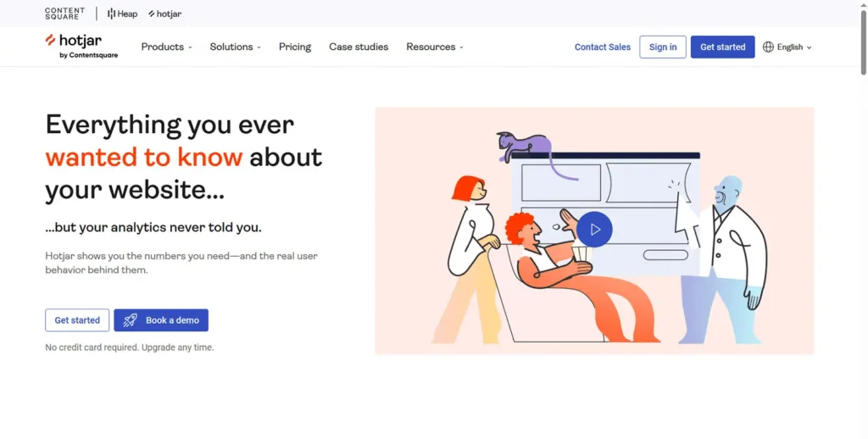The width and height of the screenshot is (868, 439).
Task: Play the hero illustration video
Action: (x=594, y=229)
